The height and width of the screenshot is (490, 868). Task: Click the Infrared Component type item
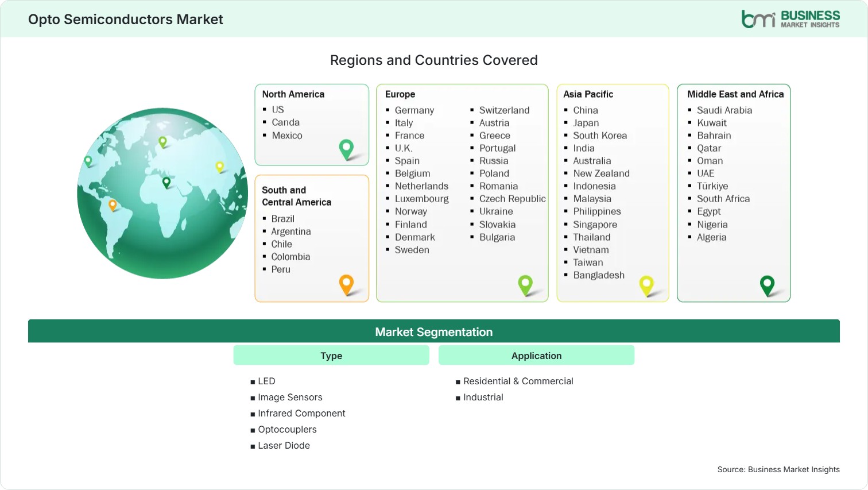301,413
